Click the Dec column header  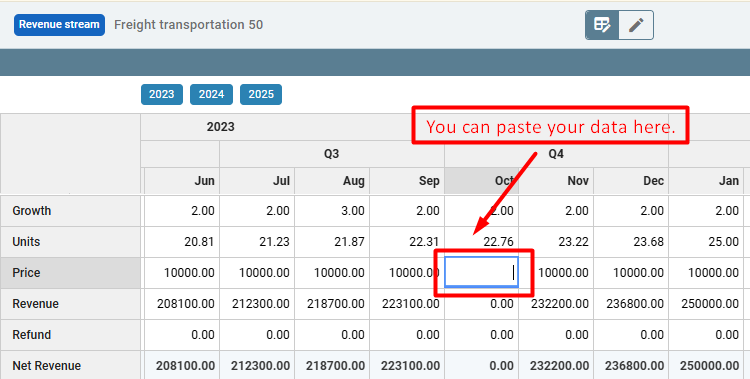click(x=631, y=181)
